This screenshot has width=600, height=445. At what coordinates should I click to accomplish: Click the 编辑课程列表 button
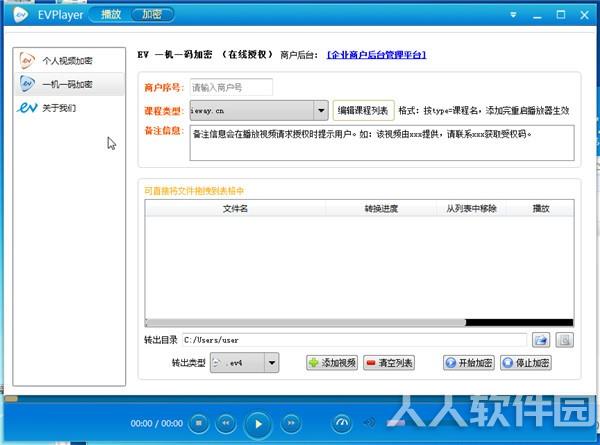click(x=363, y=111)
